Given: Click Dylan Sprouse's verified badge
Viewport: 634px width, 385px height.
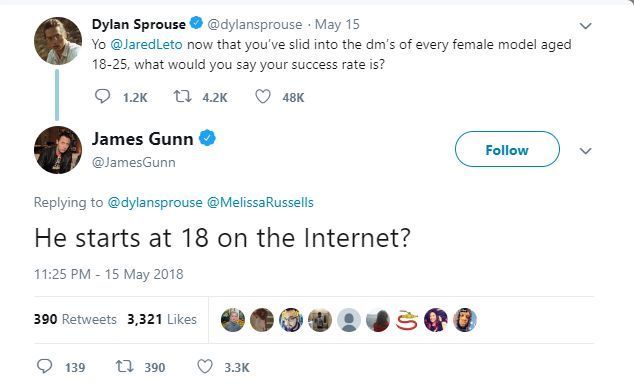Looking at the screenshot, I should click(x=197, y=23).
